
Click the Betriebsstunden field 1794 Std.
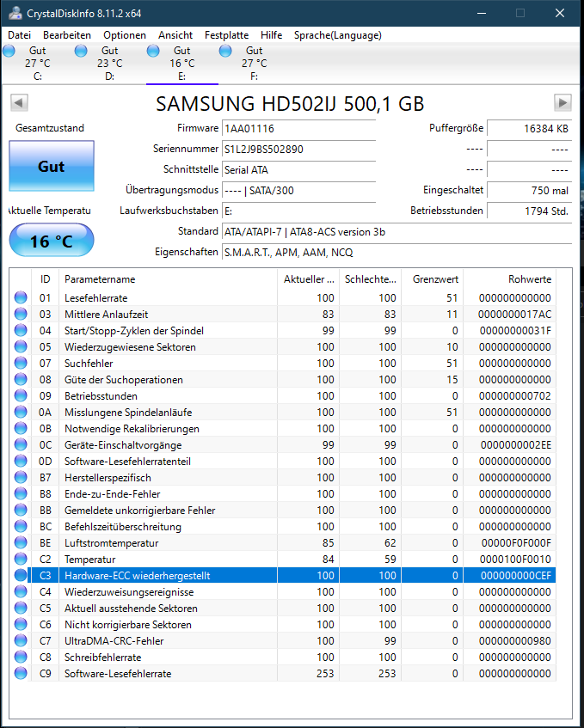click(529, 211)
